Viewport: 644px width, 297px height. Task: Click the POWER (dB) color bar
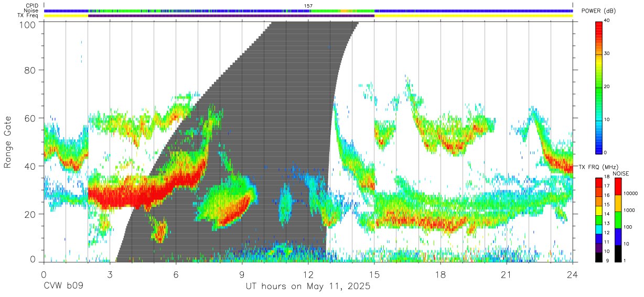point(599,87)
